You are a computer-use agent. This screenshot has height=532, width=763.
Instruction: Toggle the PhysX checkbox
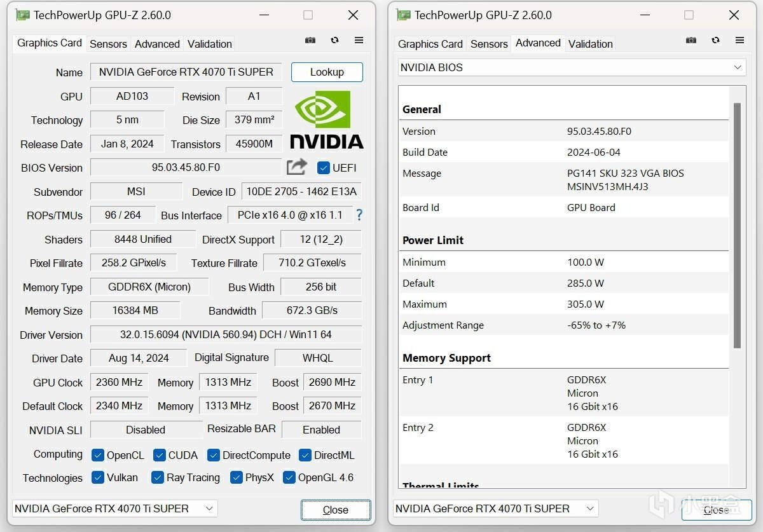click(237, 477)
